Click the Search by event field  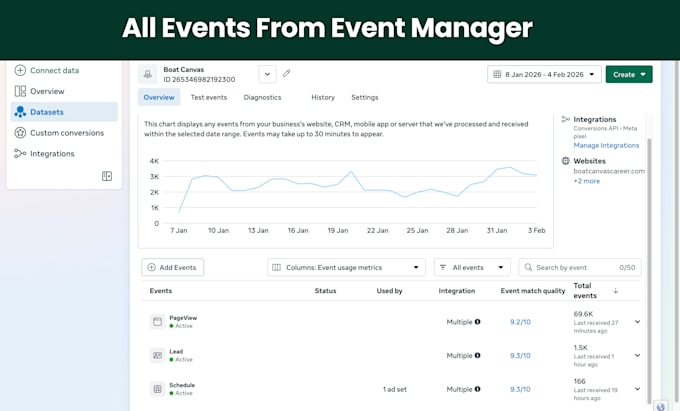[x=580, y=267]
